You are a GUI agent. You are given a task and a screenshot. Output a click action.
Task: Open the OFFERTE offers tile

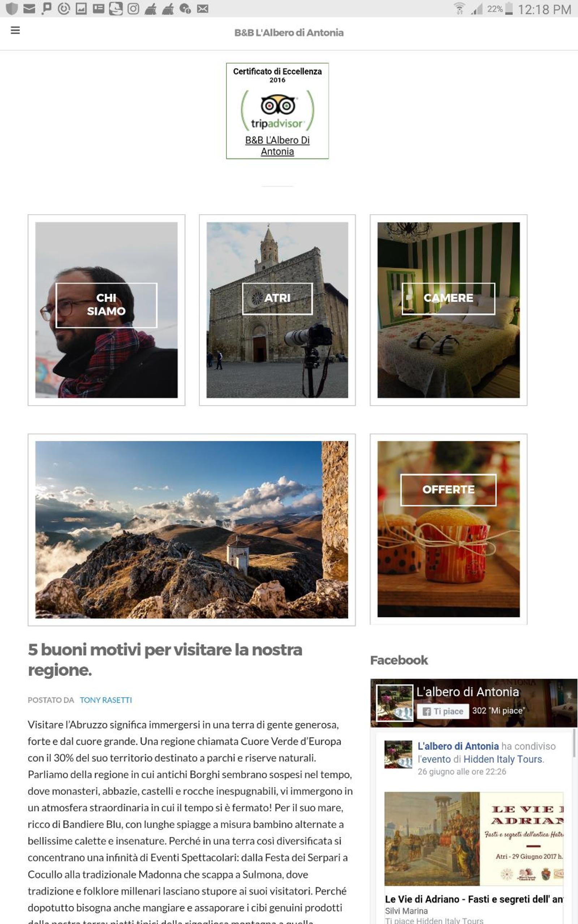pyautogui.click(x=448, y=490)
